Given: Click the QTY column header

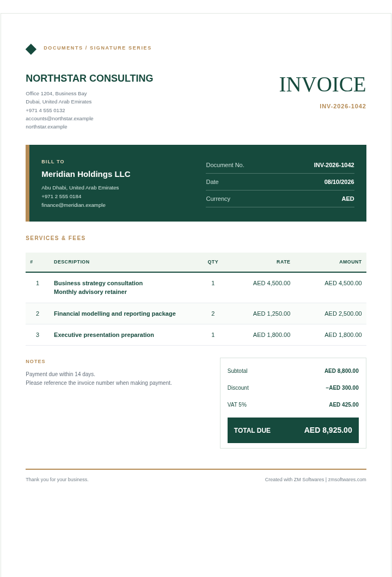Looking at the screenshot, I should point(213,262).
